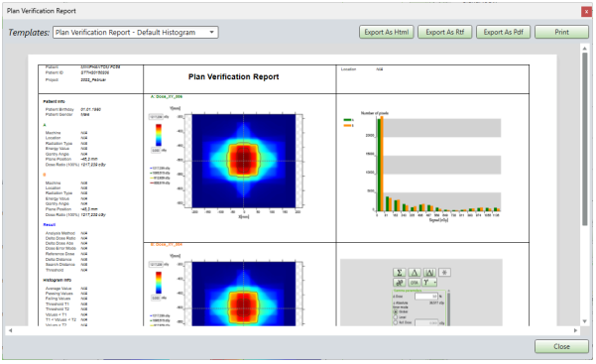Click the 'Templates:' label

29,33
